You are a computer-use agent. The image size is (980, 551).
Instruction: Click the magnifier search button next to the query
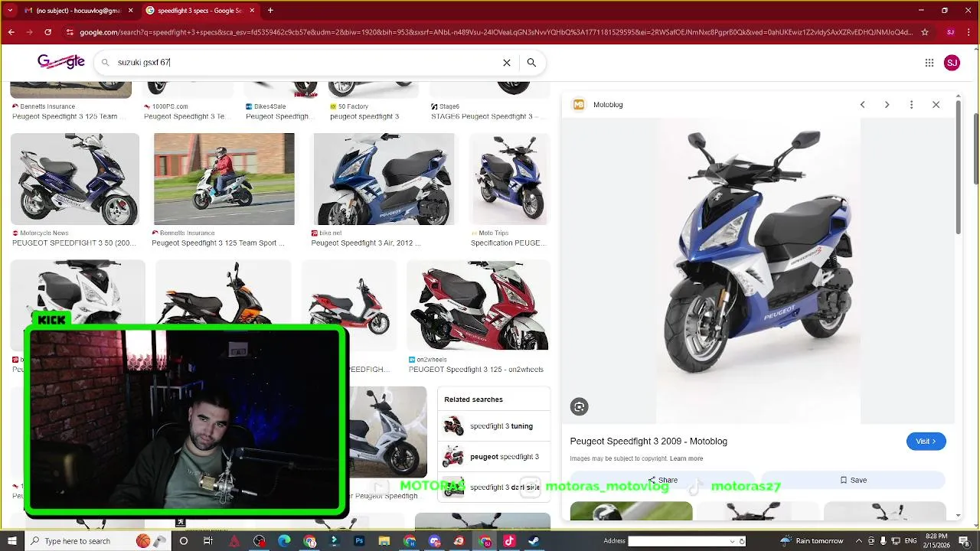click(531, 63)
